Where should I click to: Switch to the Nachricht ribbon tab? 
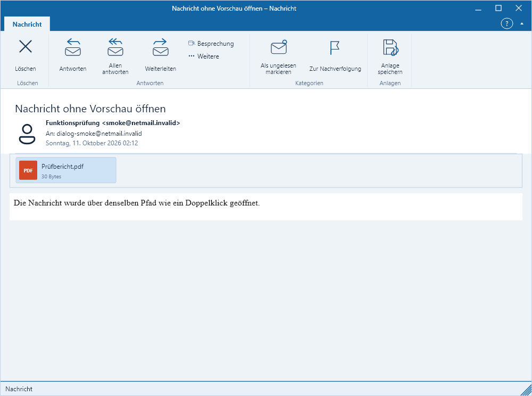click(27, 24)
